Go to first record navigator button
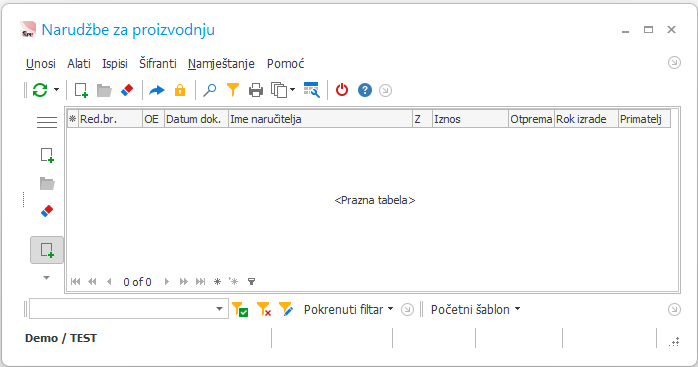 (76, 281)
